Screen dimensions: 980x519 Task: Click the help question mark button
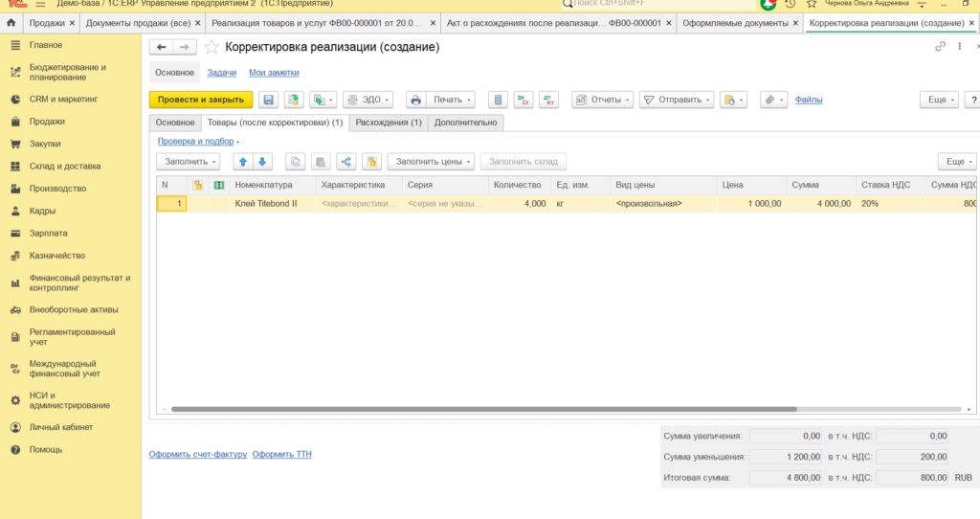coord(973,100)
